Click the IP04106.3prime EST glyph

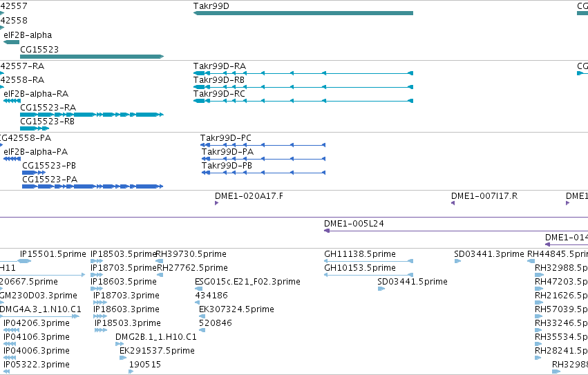(x=10, y=344)
